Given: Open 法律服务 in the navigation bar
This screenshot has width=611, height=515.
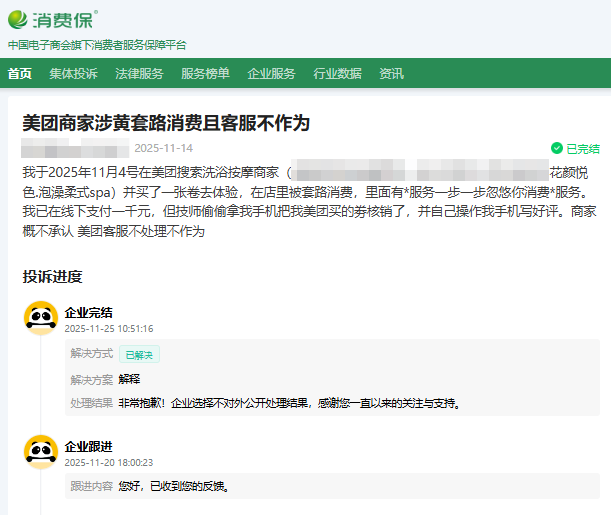Looking at the screenshot, I should tap(139, 73).
